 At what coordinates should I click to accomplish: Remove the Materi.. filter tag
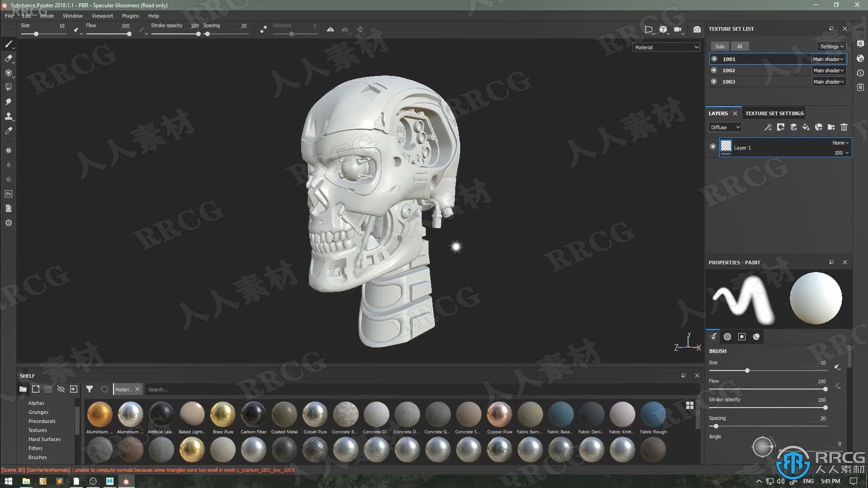click(x=137, y=389)
